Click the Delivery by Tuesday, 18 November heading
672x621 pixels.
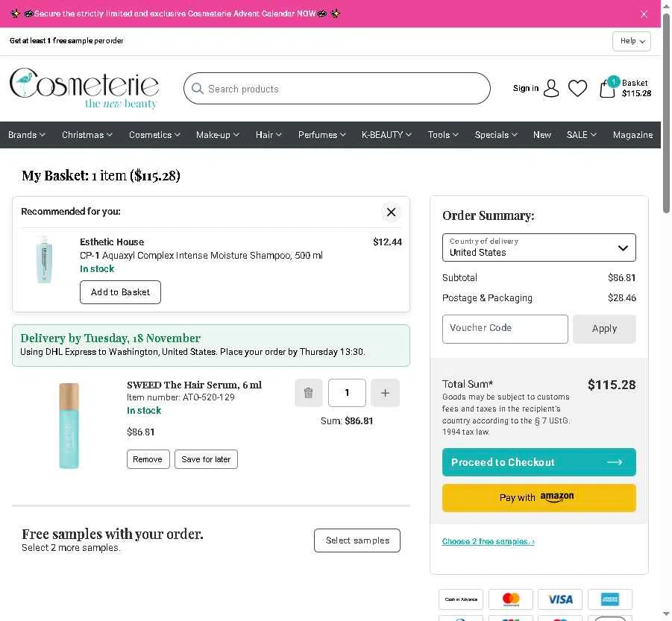(x=110, y=338)
